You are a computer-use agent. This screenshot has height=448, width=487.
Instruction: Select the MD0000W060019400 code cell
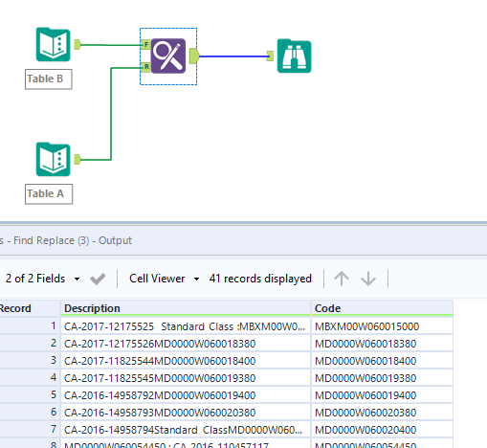(382, 395)
